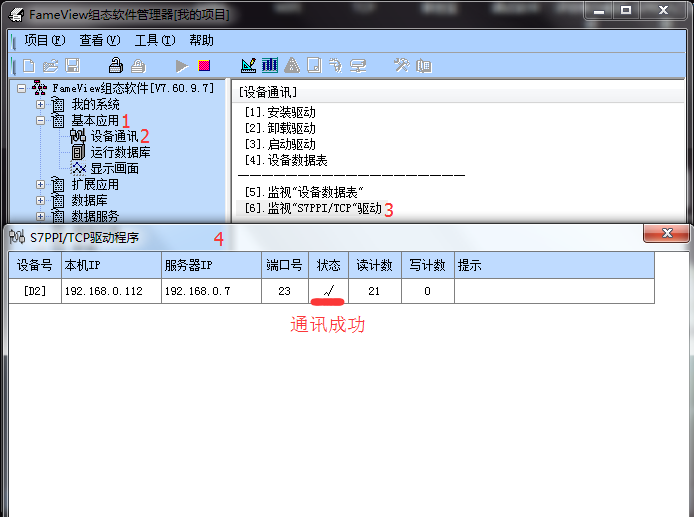The width and height of the screenshot is (694, 517).
Task: Click [6].监视"S7PPI/TCP"驱动 option
Action: (x=313, y=208)
